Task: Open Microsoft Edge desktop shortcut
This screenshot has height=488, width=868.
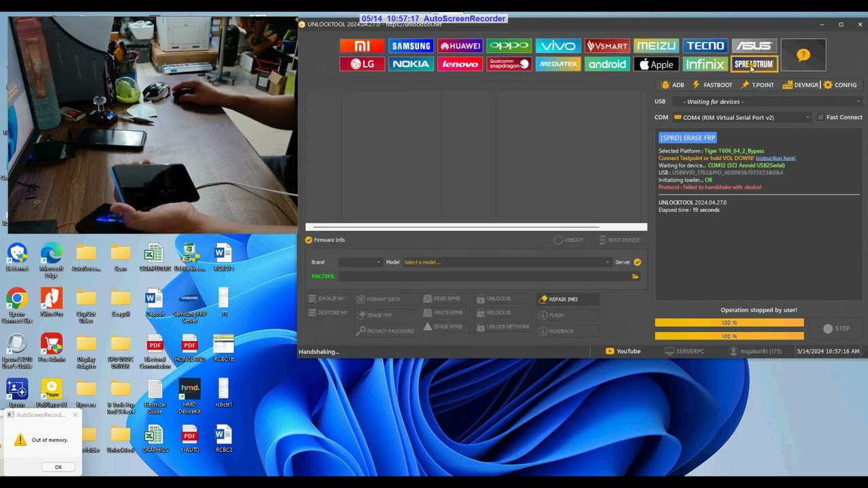Action: tap(52, 261)
